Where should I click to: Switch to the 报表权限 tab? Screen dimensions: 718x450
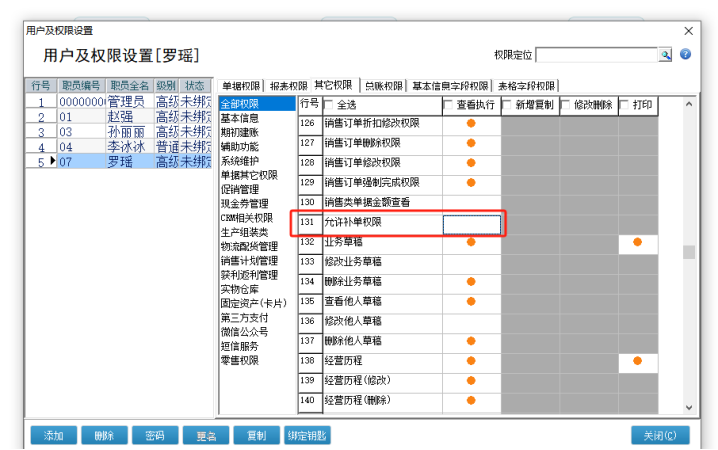[x=288, y=86]
